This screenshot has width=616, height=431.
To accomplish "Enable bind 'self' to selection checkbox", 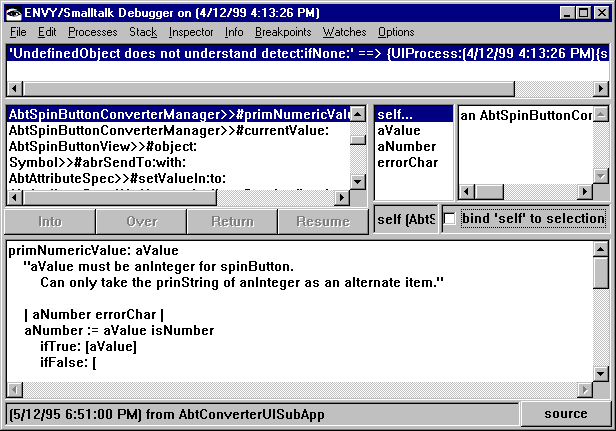I will click(x=451, y=218).
